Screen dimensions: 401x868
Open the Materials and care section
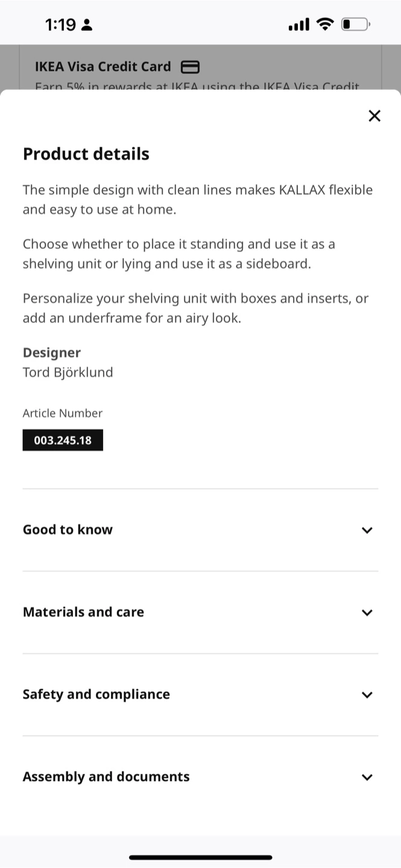click(200, 612)
